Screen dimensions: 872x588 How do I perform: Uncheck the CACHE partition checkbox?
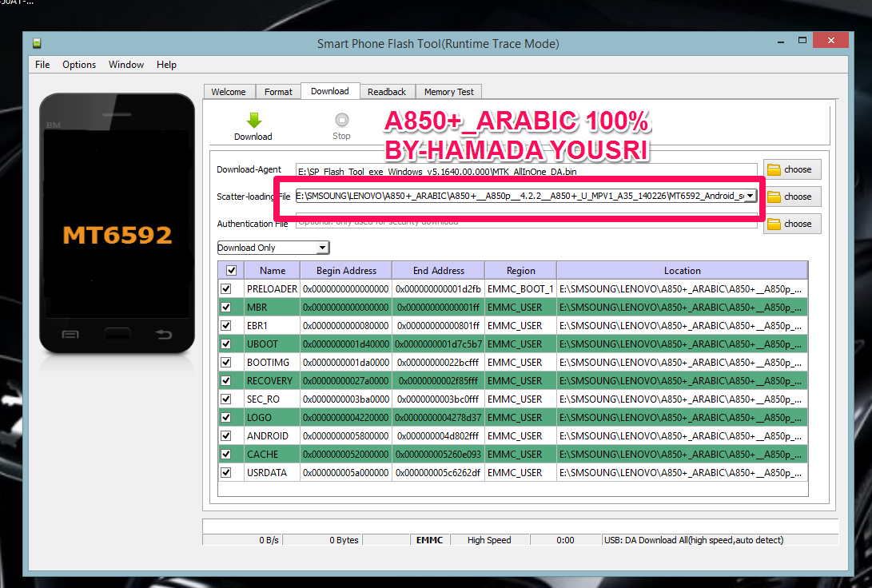coord(225,454)
